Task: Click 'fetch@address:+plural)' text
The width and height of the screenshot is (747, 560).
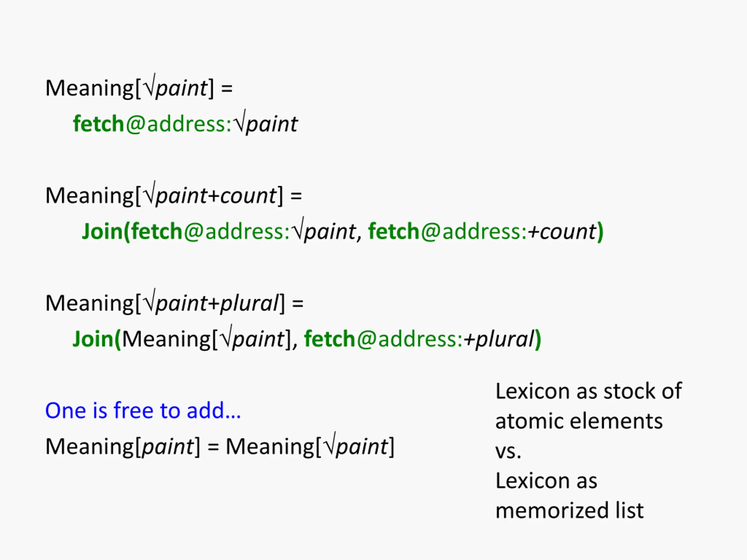Action: (x=423, y=339)
